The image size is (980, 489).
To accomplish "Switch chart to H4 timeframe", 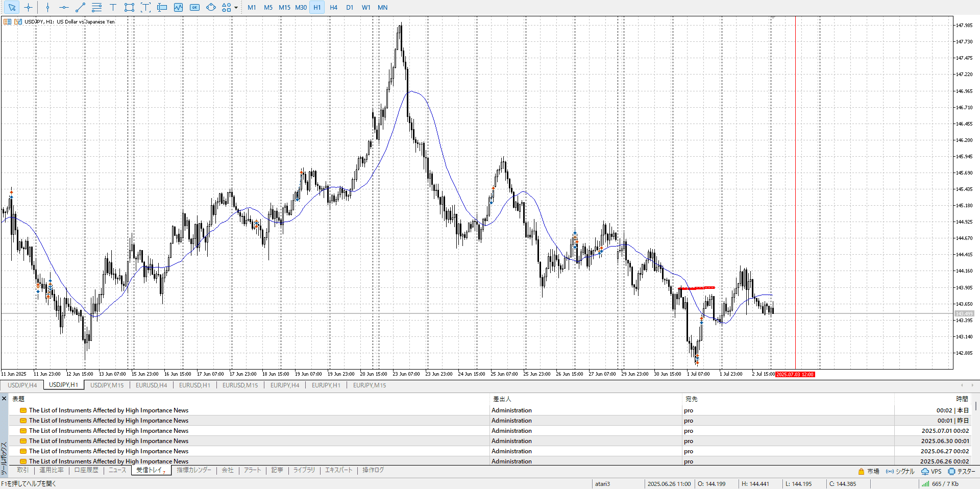I will pyautogui.click(x=333, y=8).
